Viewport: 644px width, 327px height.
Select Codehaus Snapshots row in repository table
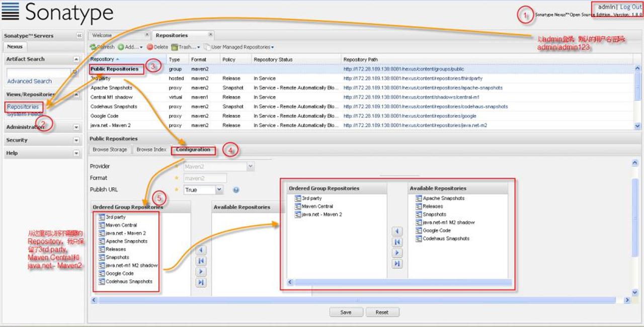361,107
